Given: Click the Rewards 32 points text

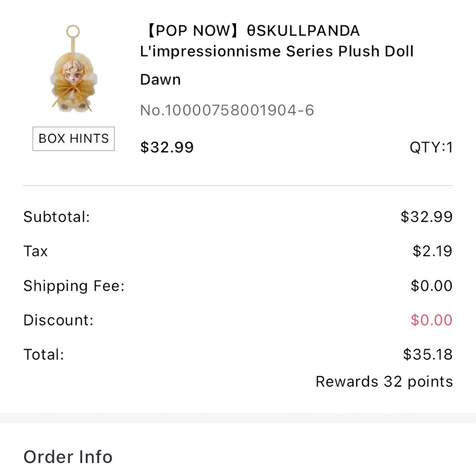Looking at the screenshot, I should click(384, 381).
